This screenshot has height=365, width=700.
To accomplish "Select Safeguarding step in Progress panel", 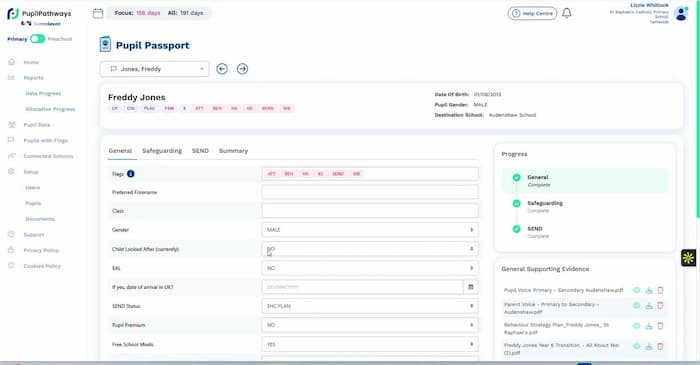I will click(x=584, y=206).
